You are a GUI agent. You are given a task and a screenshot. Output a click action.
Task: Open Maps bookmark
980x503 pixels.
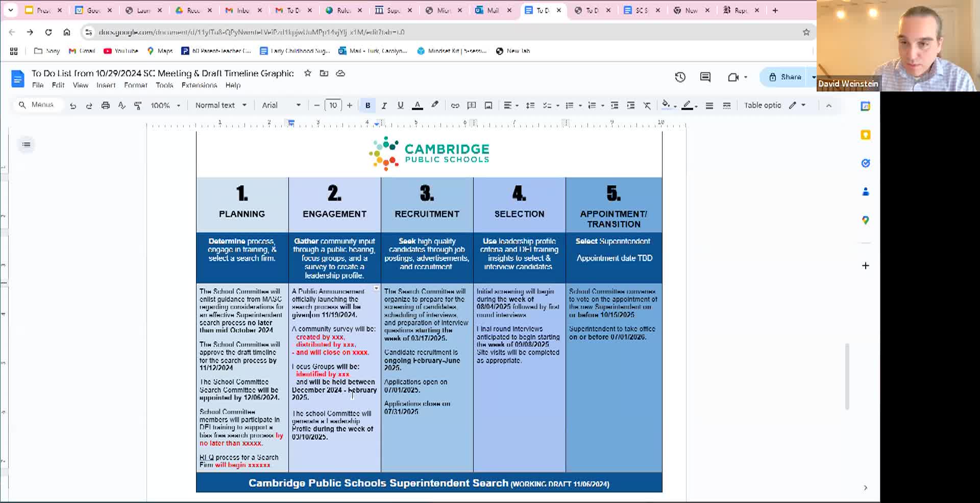pos(160,51)
